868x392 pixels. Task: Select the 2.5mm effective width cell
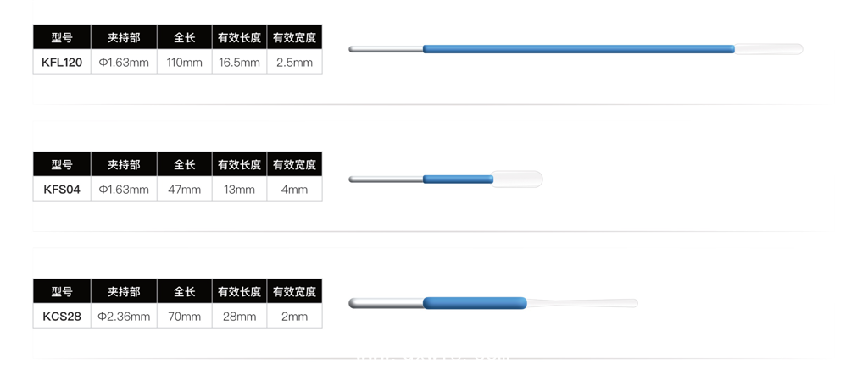click(294, 63)
